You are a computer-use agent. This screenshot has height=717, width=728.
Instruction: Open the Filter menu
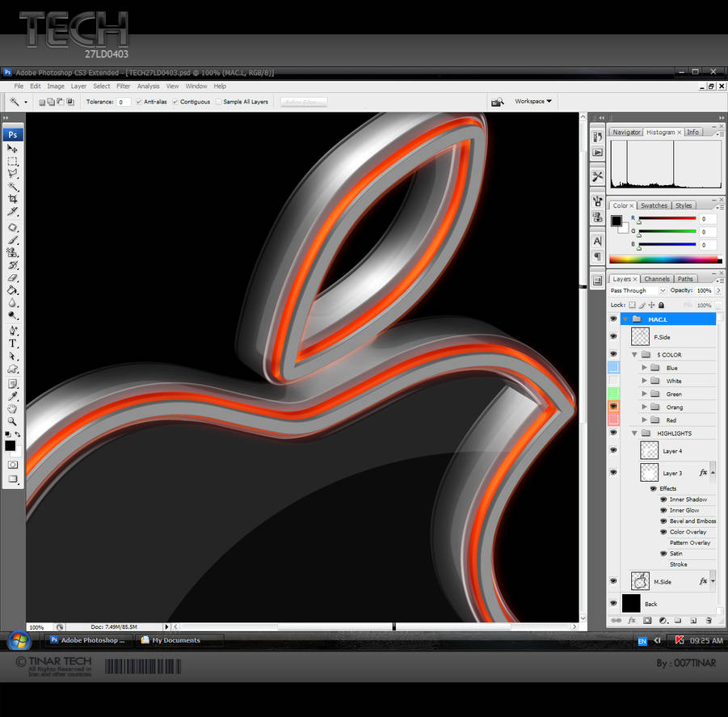click(123, 86)
